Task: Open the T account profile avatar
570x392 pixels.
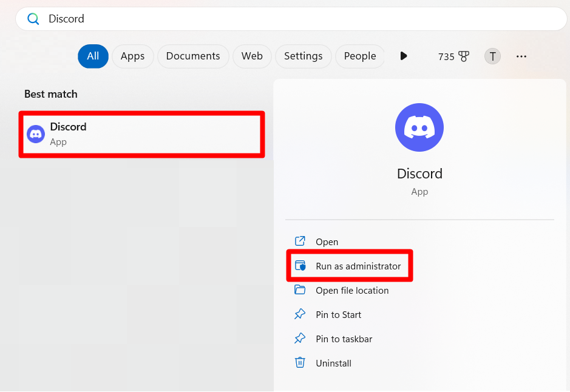Action: (x=492, y=56)
